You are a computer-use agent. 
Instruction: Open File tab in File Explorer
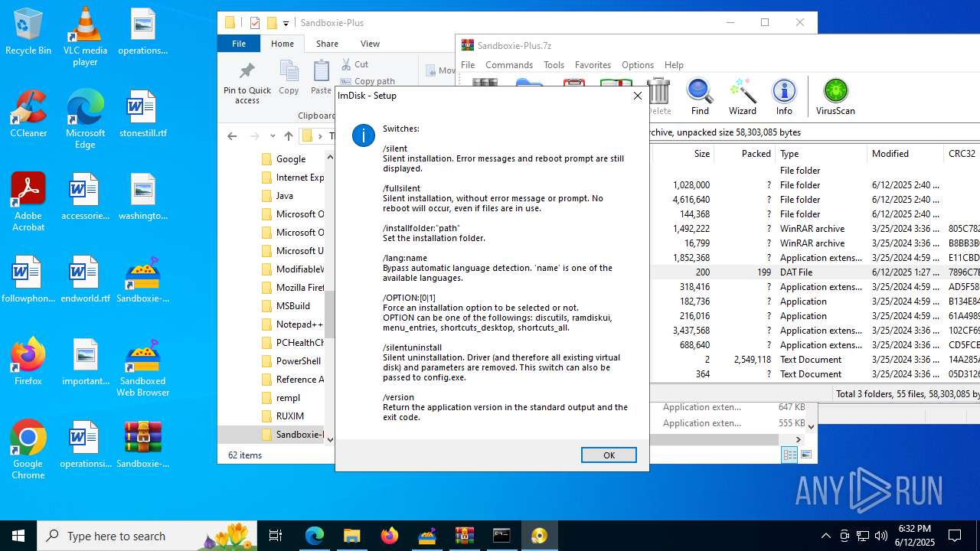pyautogui.click(x=239, y=44)
